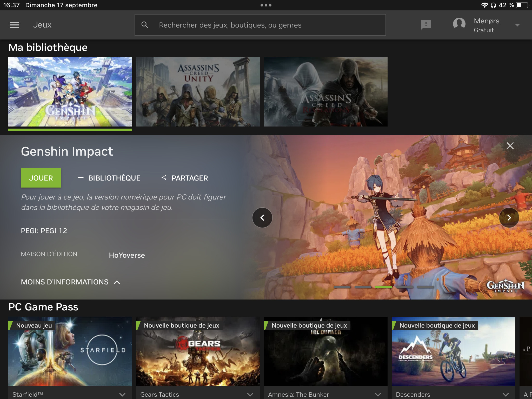Viewport: 532px width, 399px height.
Task: Click the HoYoverse publisher name
Action: [127, 255]
